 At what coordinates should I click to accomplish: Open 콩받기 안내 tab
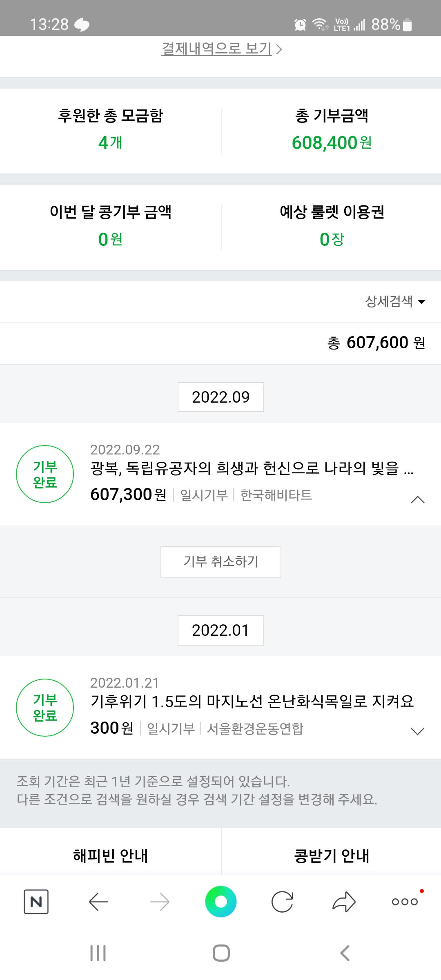point(332,855)
